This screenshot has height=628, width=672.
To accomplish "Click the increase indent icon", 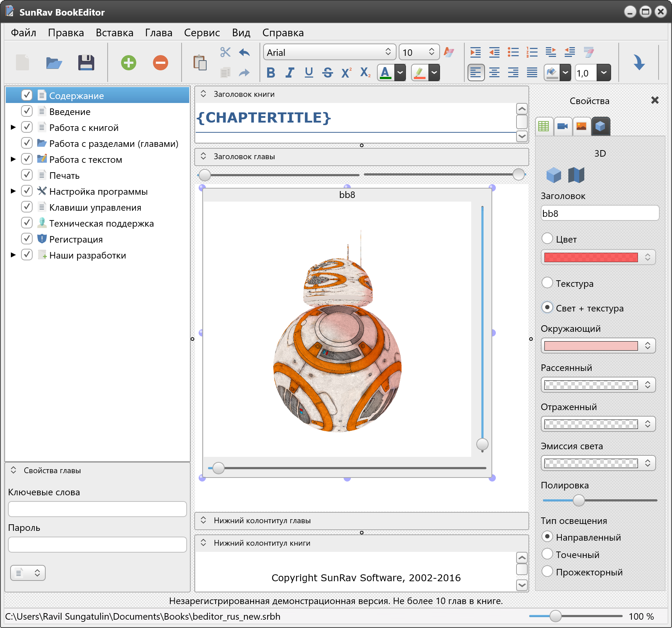I will pyautogui.click(x=476, y=52).
